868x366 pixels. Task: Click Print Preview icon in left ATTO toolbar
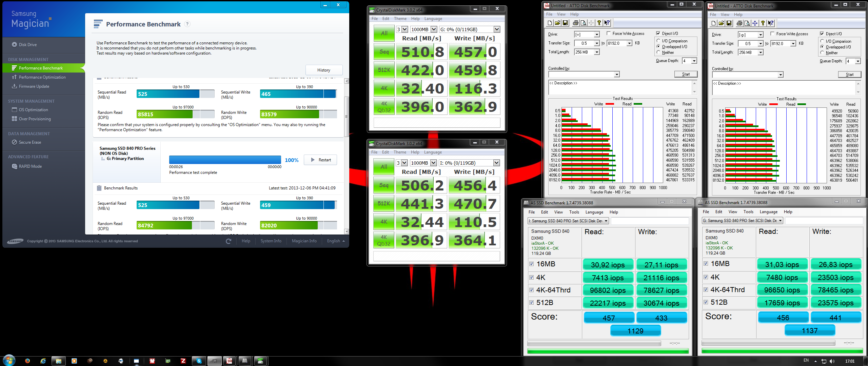pyautogui.click(x=583, y=23)
